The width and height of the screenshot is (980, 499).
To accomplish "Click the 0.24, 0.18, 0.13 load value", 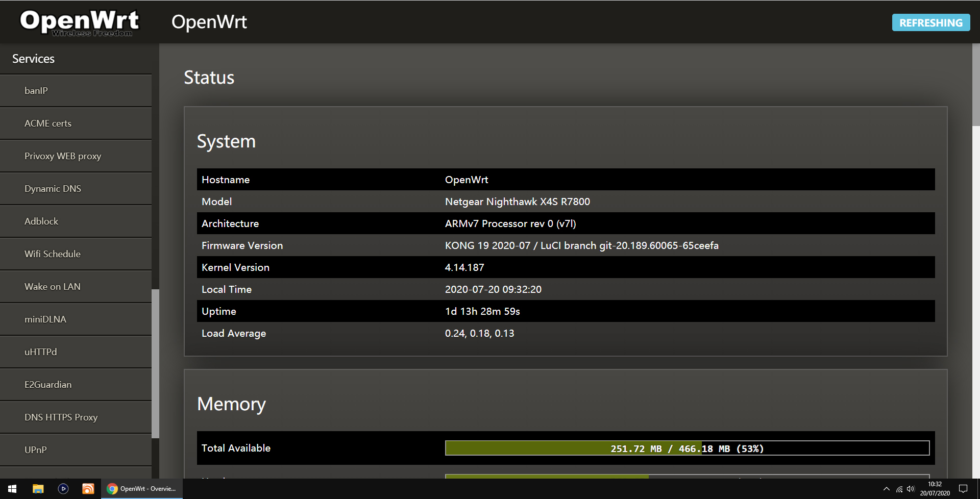I will pyautogui.click(x=480, y=333).
